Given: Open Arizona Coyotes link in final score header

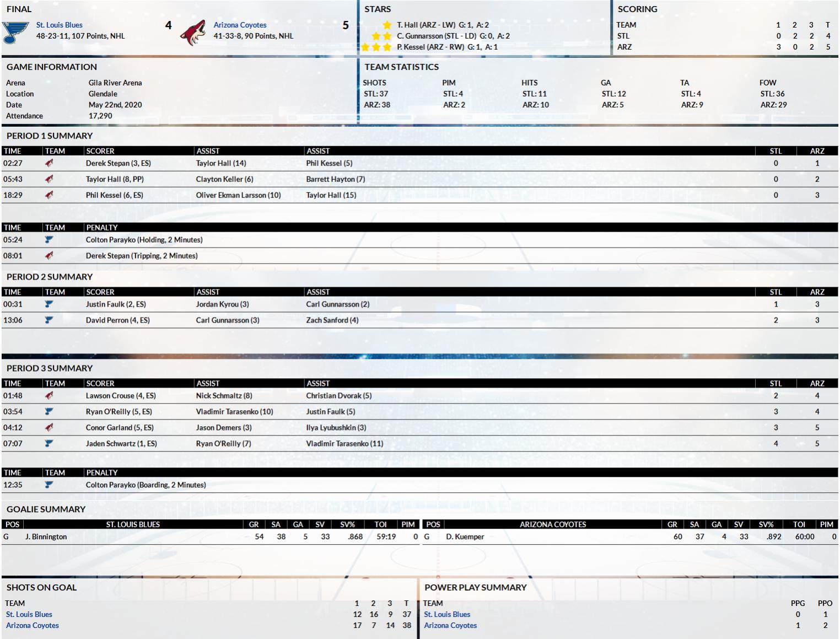Looking at the screenshot, I should 240,25.
